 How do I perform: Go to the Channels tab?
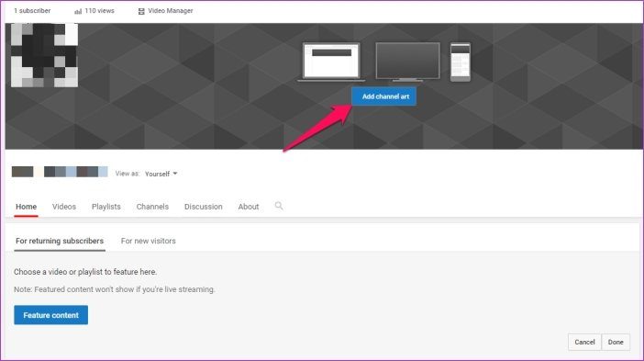(x=152, y=207)
